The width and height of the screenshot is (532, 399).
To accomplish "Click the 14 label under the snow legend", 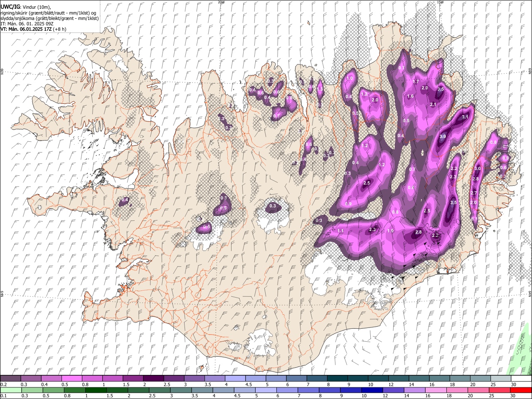I will coord(411,384).
